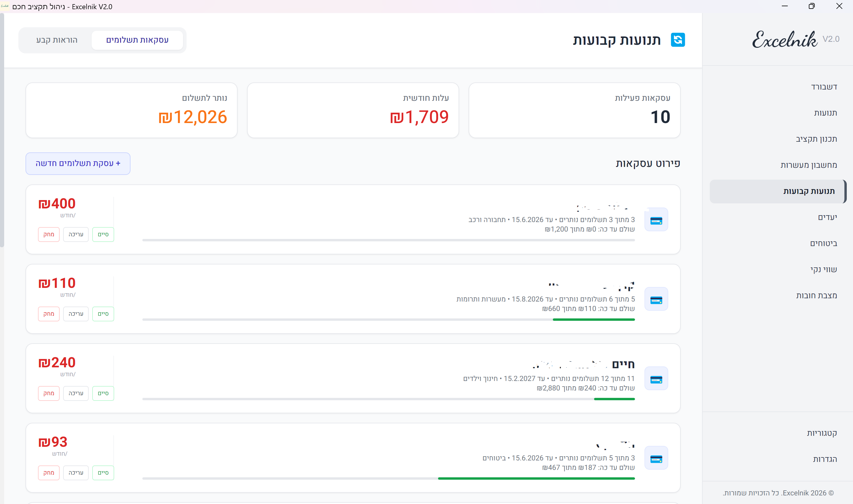Add new installment deal with עסקת תשלומים חדשה
The width and height of the screenshot is (853, 504).
click(x=78, y=163)
